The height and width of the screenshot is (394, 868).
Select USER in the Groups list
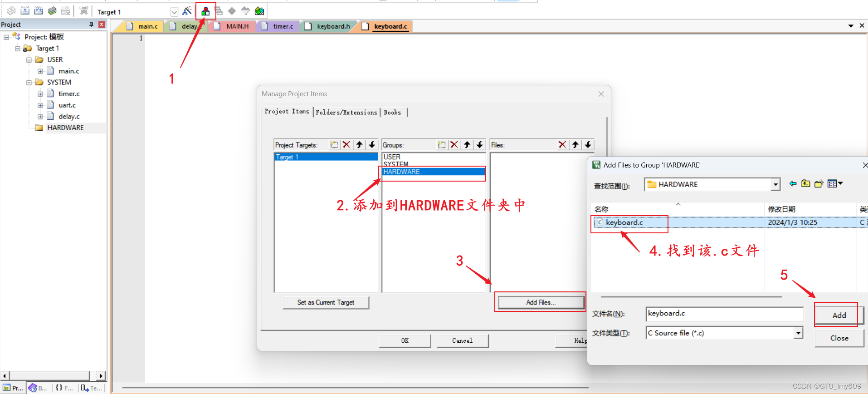[x=434, y=157]
